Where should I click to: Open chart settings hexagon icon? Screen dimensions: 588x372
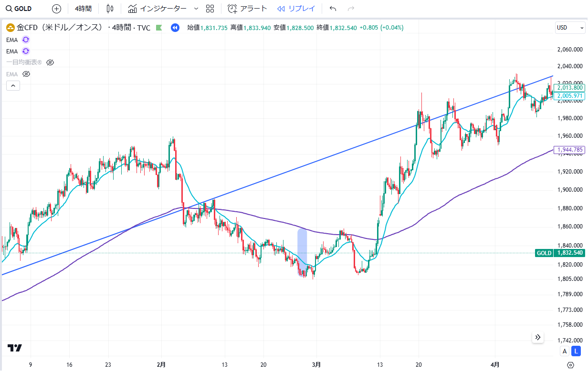pyautogui.click(x=570, y=365)
